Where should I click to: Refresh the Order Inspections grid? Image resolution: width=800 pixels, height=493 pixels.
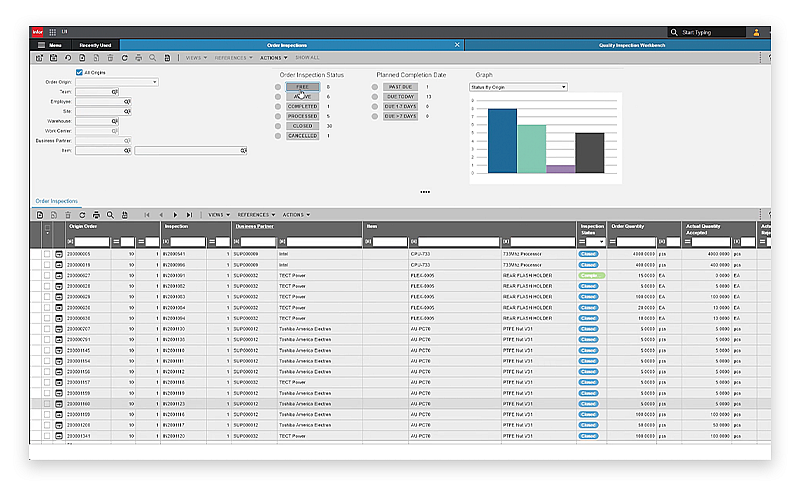(x=82, y=214)
